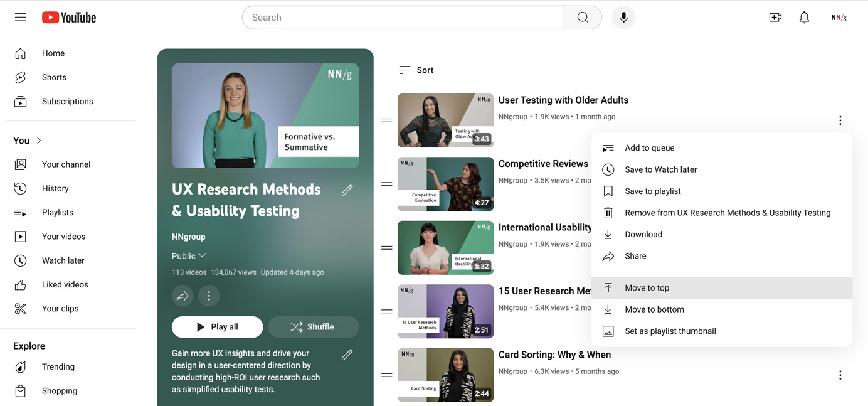Open the Create video icon
868x406 pixels.
[x=775, y=18]
